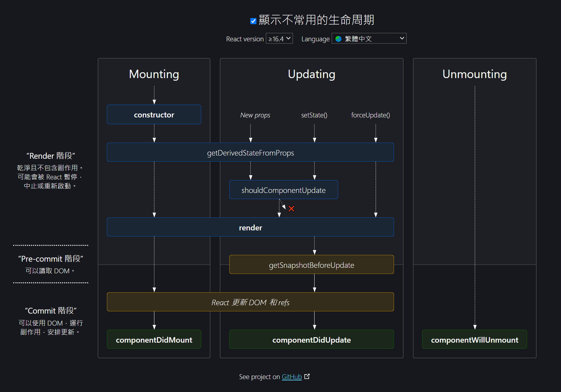Click the React version dropdown arrow
This screenshot has height=392, width=561.
coord(288,38)
